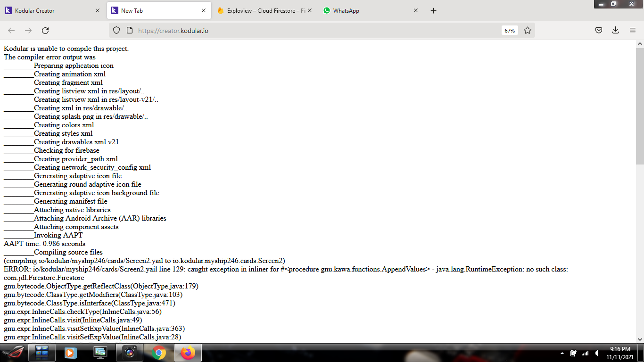Close the Exploview Firestore tab

[310, 10]
